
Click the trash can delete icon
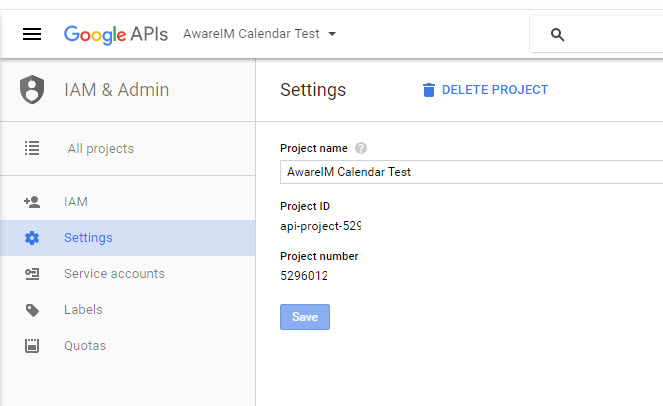coord(428,90)
